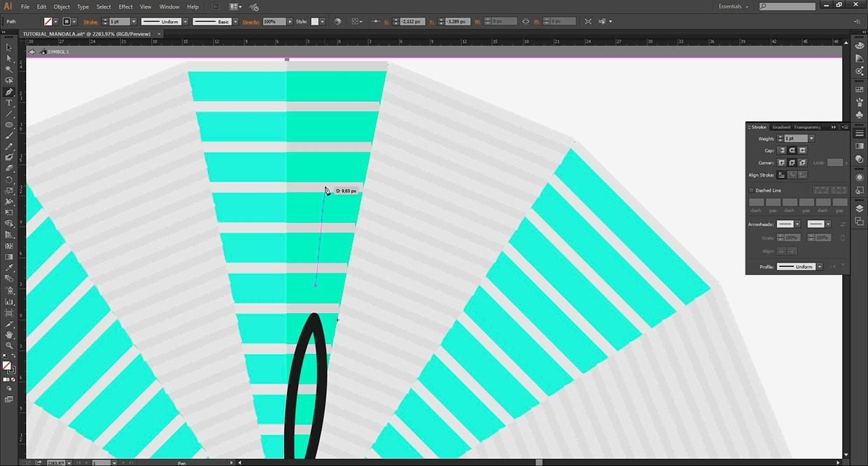Open the Profile dropdown in Stroke panel
The width and height of the screenshot is (868, 466).
coord(820,267)
